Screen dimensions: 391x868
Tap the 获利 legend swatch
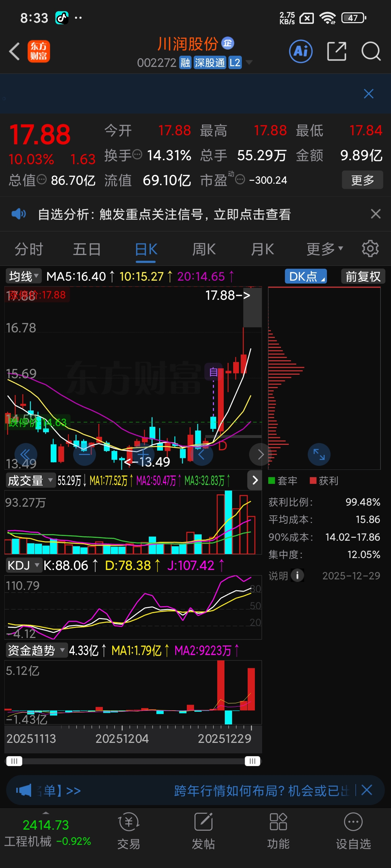pos(313,480)
